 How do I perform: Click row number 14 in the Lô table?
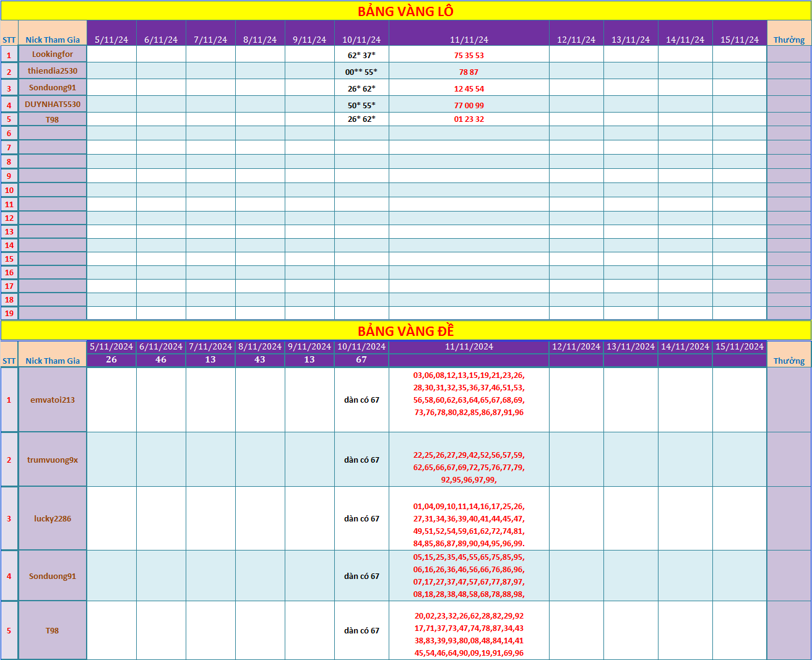point(9,245)
